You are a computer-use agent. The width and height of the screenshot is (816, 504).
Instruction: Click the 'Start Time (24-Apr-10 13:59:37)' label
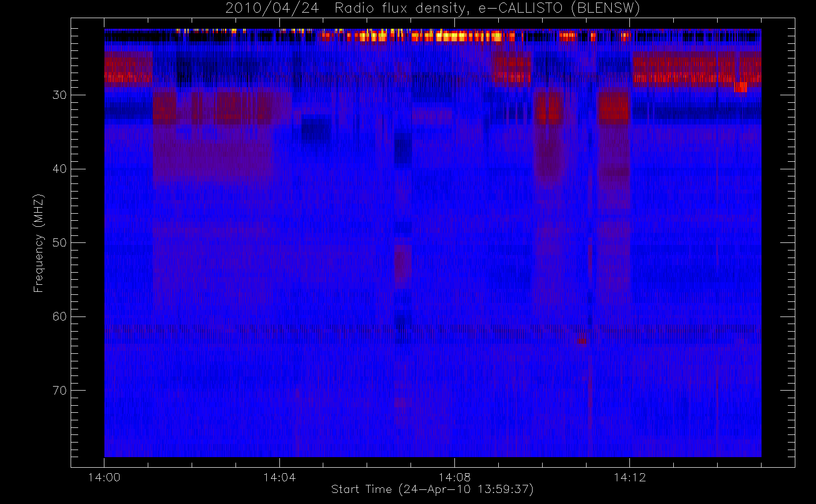pos(432,489)
